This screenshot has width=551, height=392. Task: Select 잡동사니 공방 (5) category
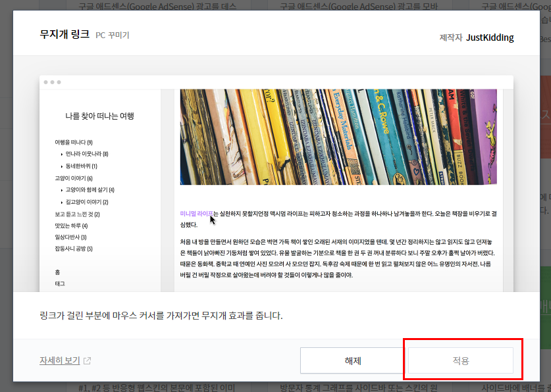point(74,249)
